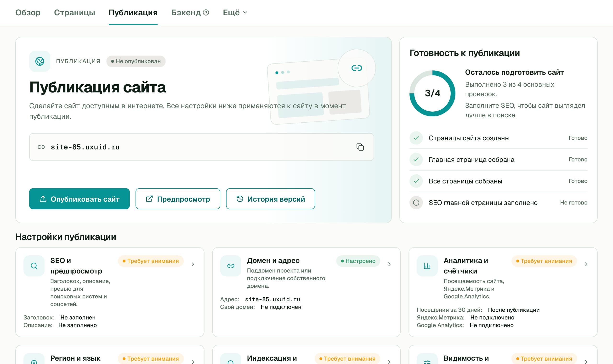This screenshot has width=613, height=364.
Task: Click the site address field
Action: pyautogui.click(x=202, y=147)
